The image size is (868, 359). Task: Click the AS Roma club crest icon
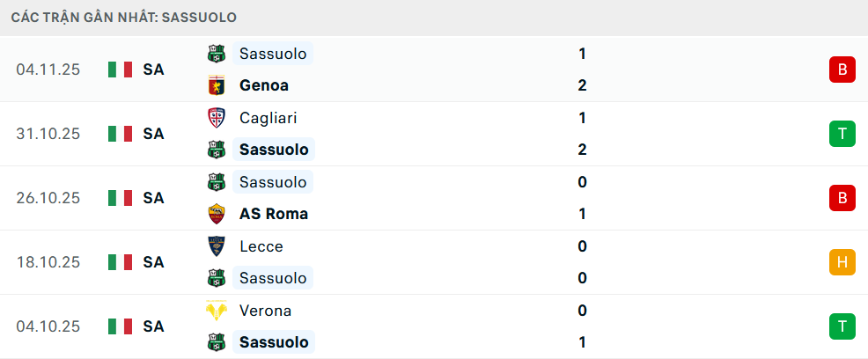pos(216,214)
